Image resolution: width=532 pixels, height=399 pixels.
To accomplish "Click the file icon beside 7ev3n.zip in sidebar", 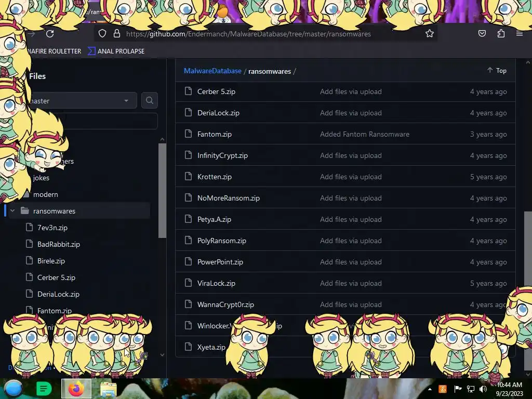I will pyautogui.click(x=30, y=227).
